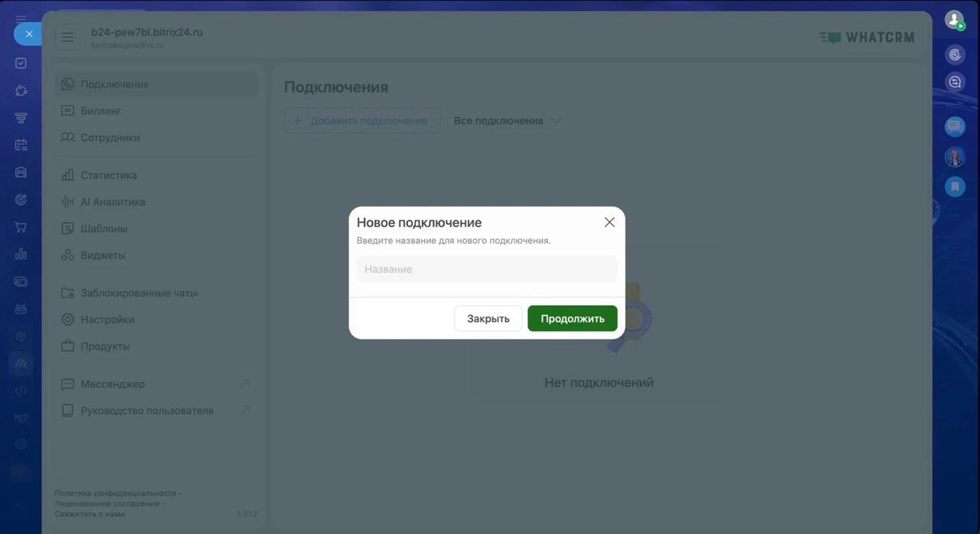Open the calendar icon in left rail
The height and width of the screenshot is (534, 980).
point(21,145)
